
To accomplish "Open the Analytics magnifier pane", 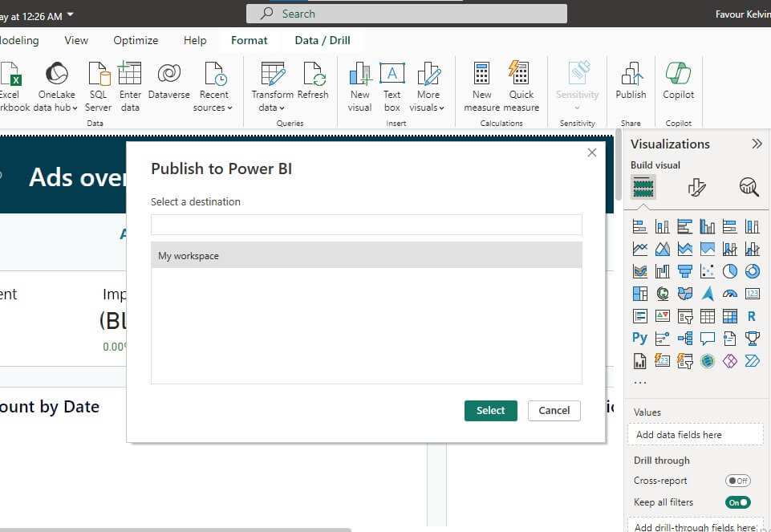I will pyautogui.click(x=749, y=188).
